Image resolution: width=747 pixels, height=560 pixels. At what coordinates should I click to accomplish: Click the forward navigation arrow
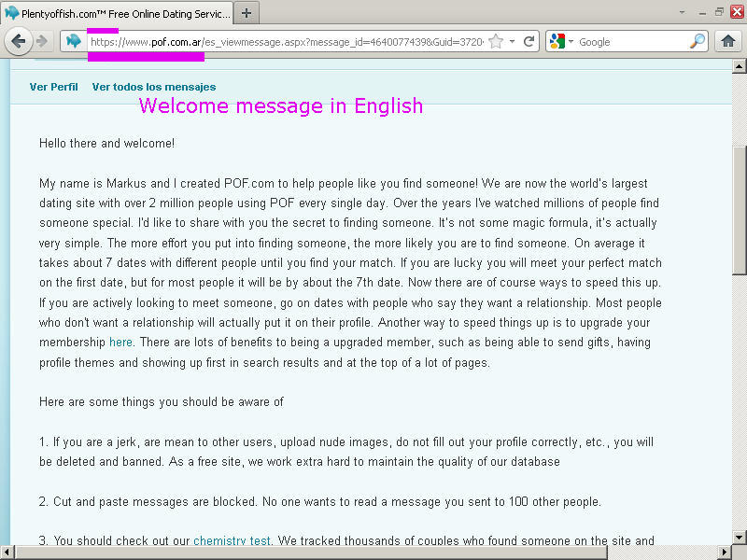point(43,41)
